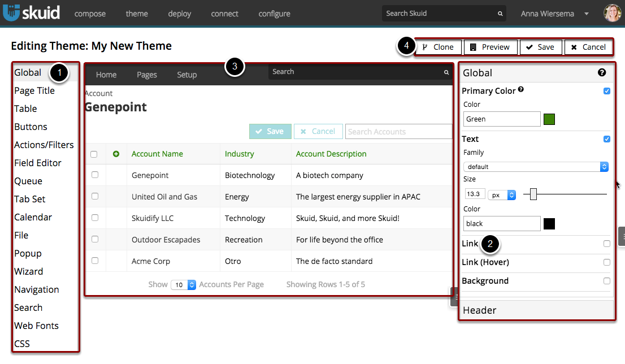Click the Skuid logo icon
Screen dimensions: 625x364
[x=12, y=14]
